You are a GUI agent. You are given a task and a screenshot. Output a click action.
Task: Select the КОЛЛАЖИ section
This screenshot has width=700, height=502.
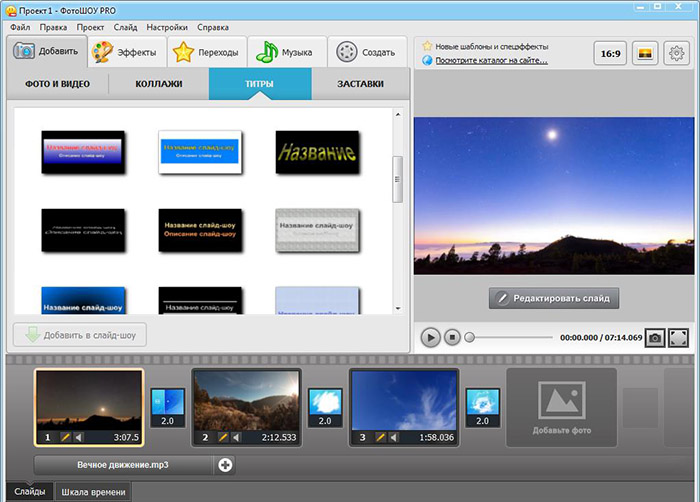159,84
